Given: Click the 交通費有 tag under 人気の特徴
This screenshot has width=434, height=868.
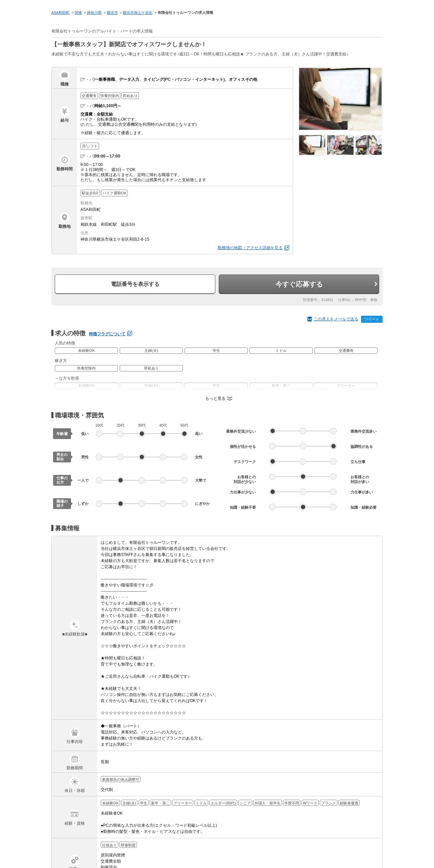Looking at the screenshot, I should tap(346, 351).
